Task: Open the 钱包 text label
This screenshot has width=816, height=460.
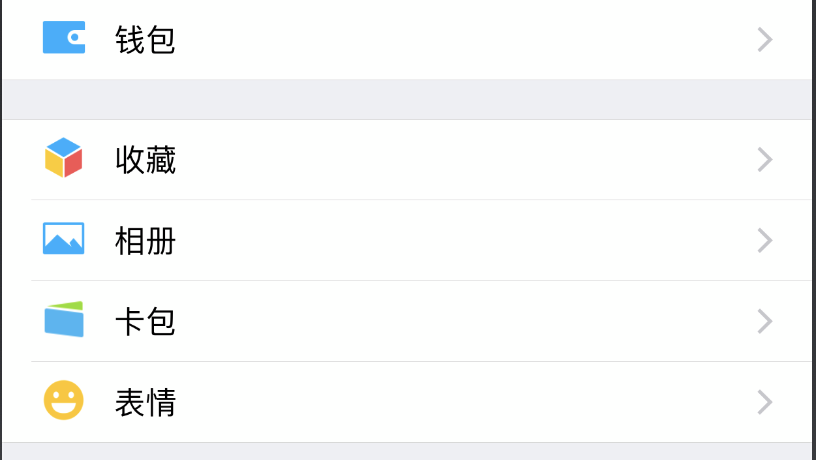Action: (x=146, y=40)
